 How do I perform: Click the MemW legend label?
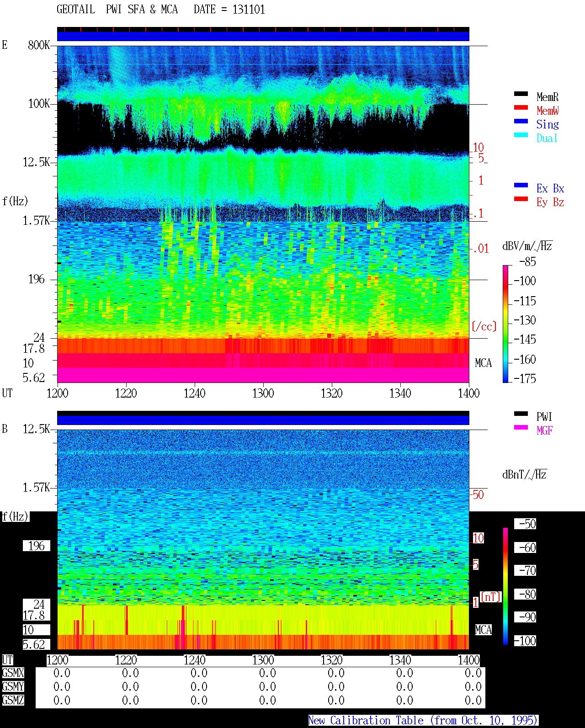tap(548, 111)
